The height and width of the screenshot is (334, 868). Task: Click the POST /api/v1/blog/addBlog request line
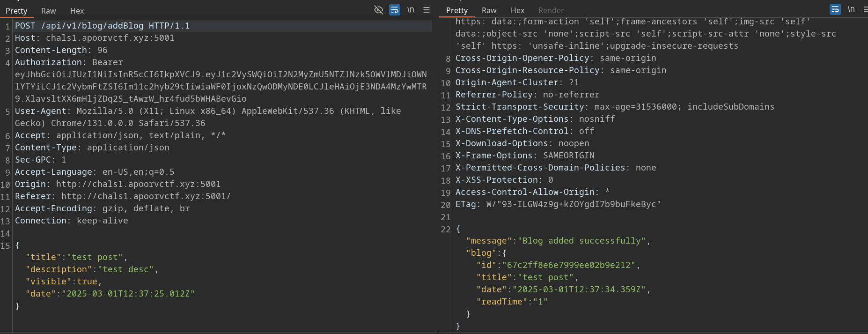(x=102, y=26)
